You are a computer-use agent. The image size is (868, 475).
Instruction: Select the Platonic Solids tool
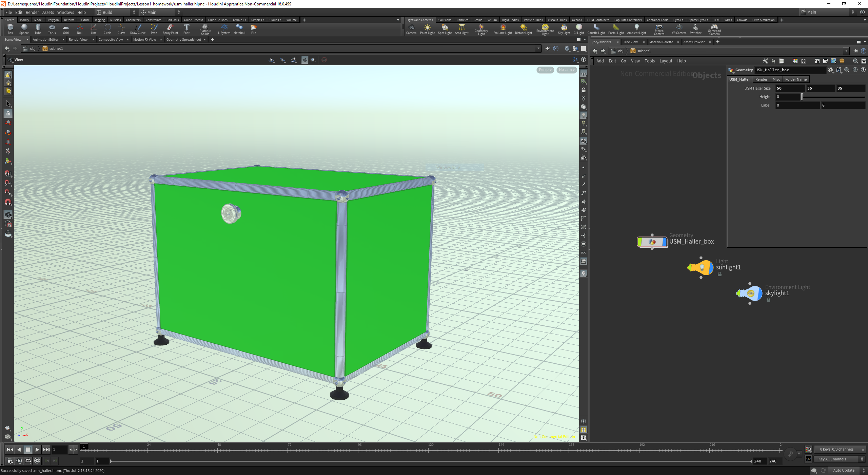205,30
